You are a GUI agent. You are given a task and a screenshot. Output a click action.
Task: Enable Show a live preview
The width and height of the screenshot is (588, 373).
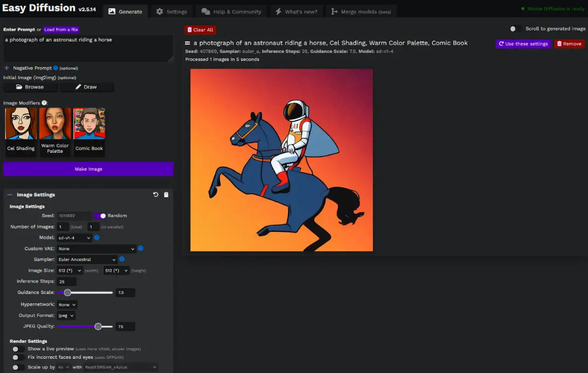tap(18, 349)
